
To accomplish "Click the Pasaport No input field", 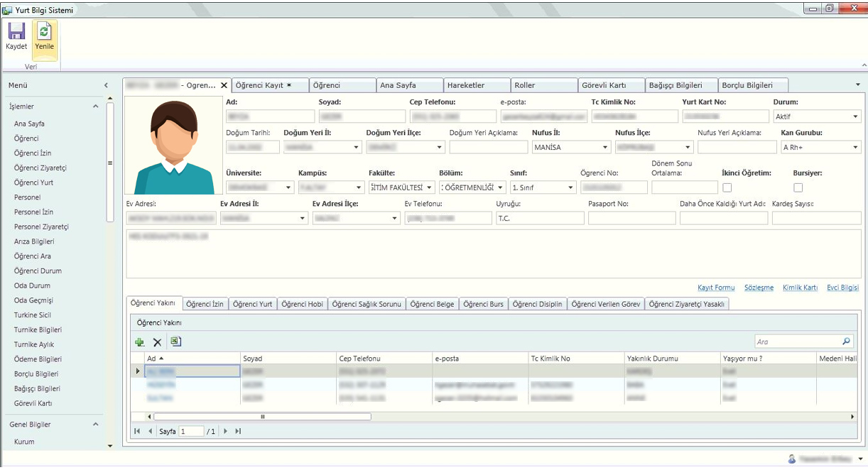I will (x=631, y=218).
